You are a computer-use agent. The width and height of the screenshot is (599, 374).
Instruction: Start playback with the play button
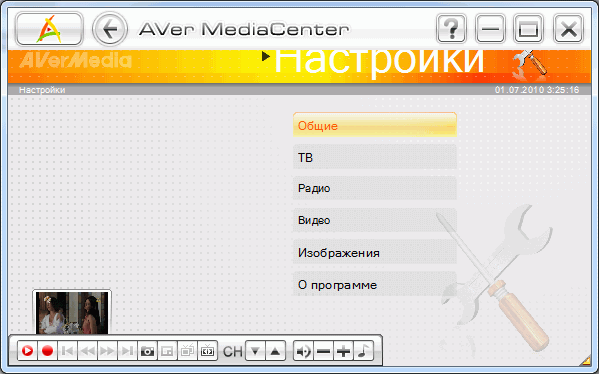(28, 351)
